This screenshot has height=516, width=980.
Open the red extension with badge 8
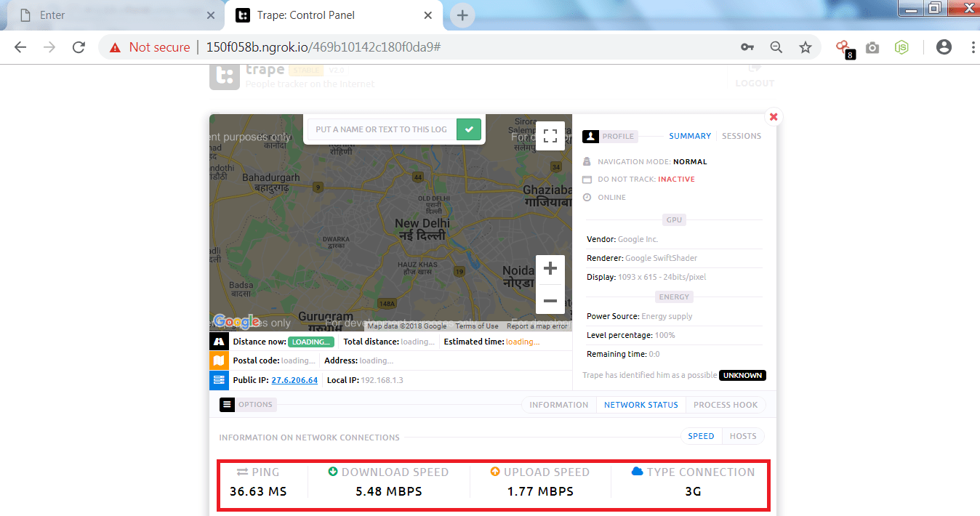[x=844, y=49]
